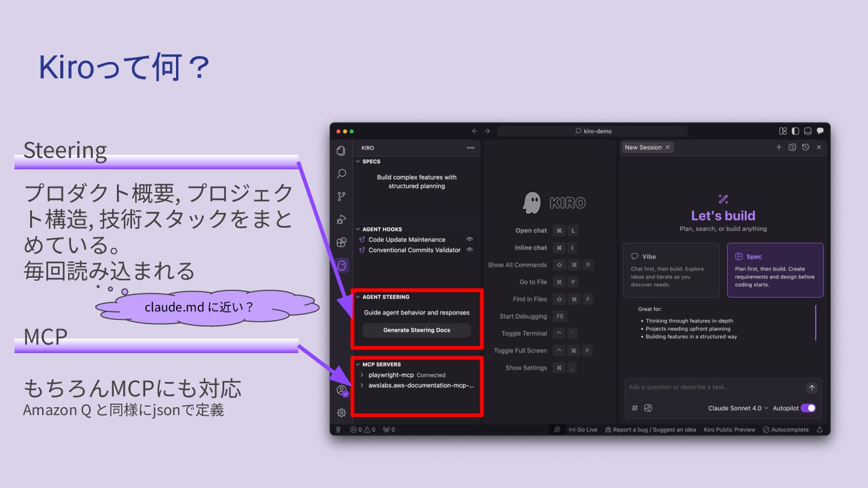Click Kiro Public Preview status item
Screen dimensions: 868x488
click(x=729, y=430)
